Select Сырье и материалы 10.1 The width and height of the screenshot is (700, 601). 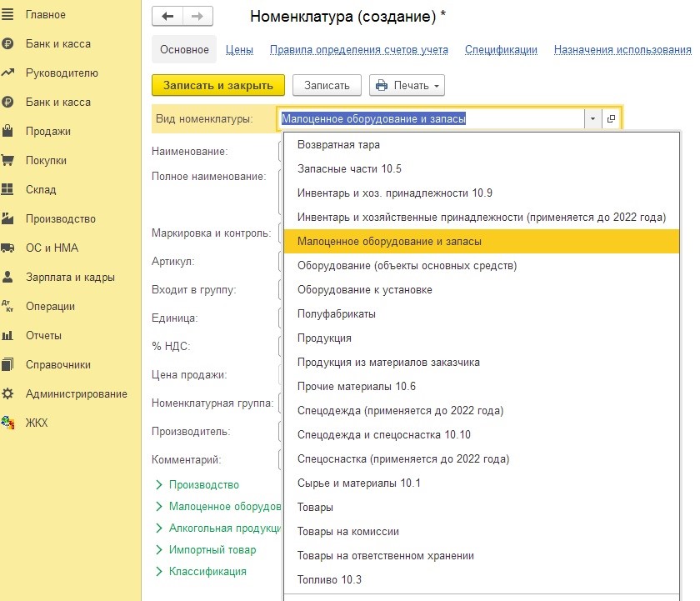coord(482,483)
